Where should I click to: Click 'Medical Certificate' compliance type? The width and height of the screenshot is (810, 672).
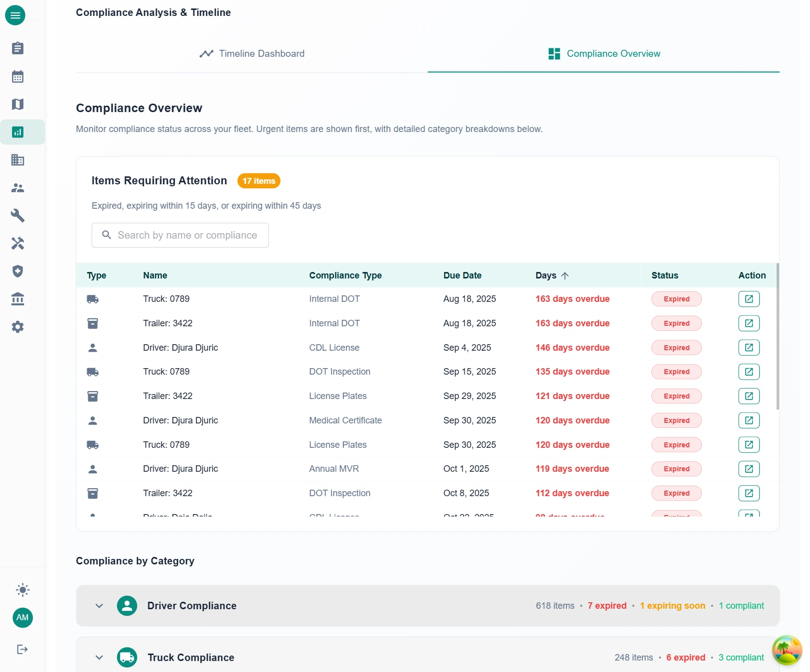click(345, 420)
